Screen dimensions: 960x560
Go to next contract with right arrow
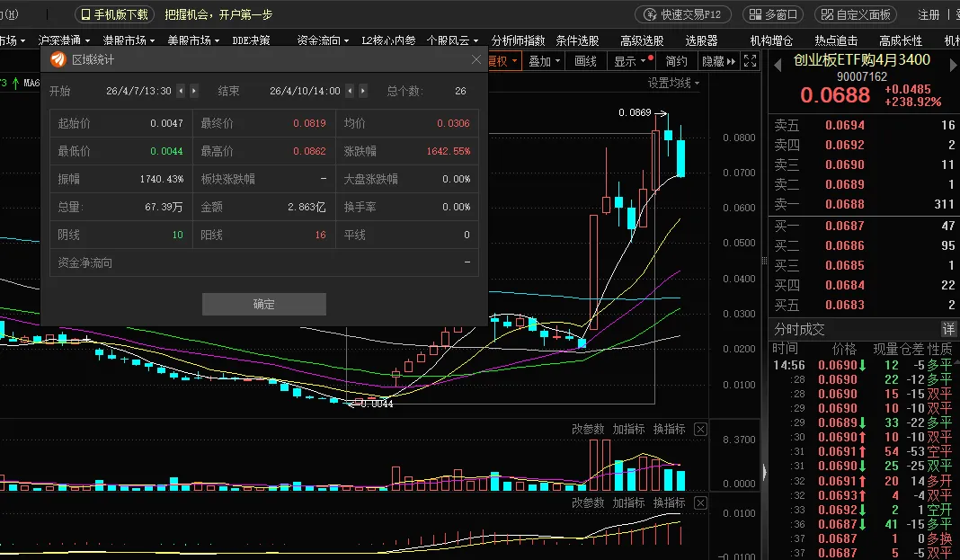point(953,65)
